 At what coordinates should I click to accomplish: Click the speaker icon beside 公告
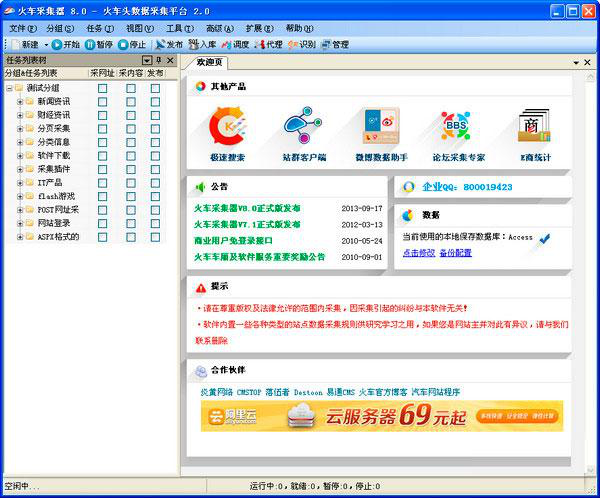201,187
